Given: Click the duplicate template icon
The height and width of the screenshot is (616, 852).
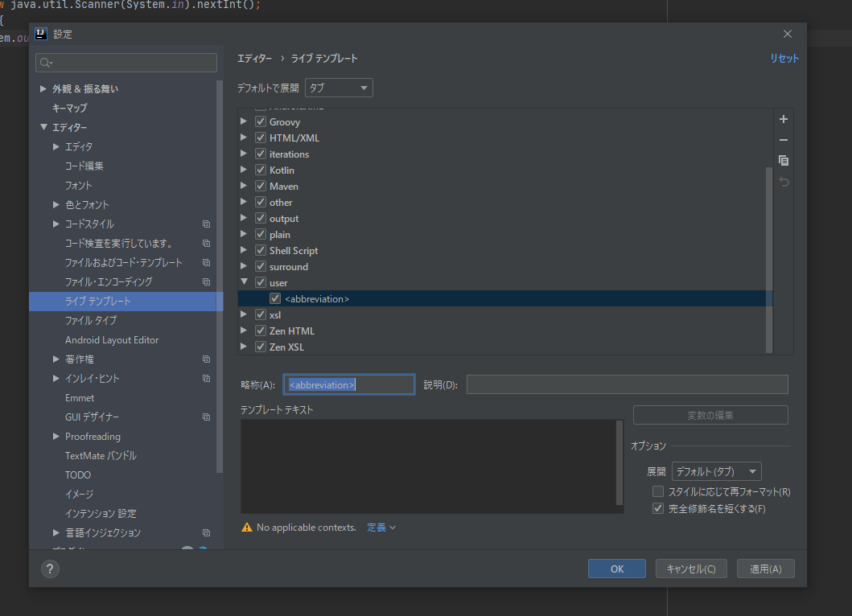Looking at the screenshot, I should tap(783, 161).
